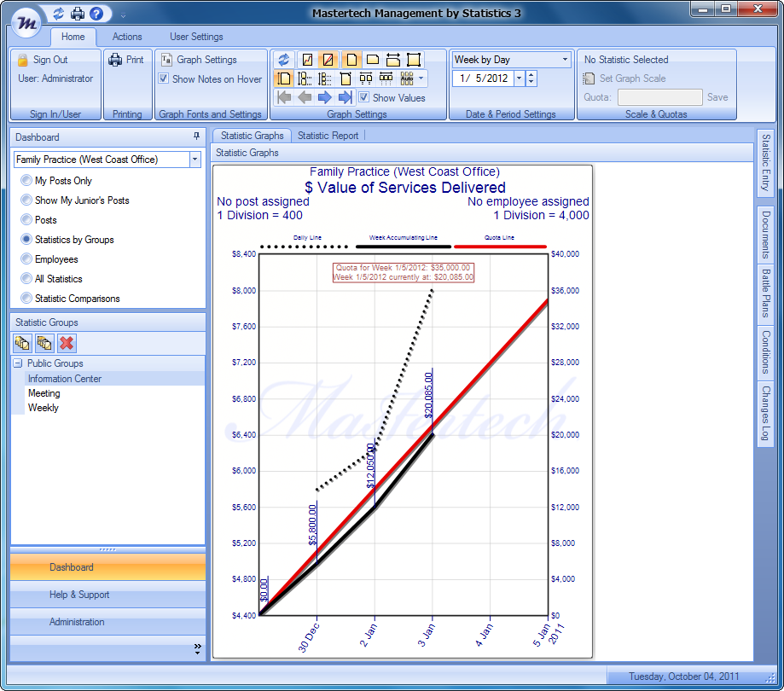This screenshot has height=691, width=784.
Task: Open the Conditions side tab
Action: 765,352
